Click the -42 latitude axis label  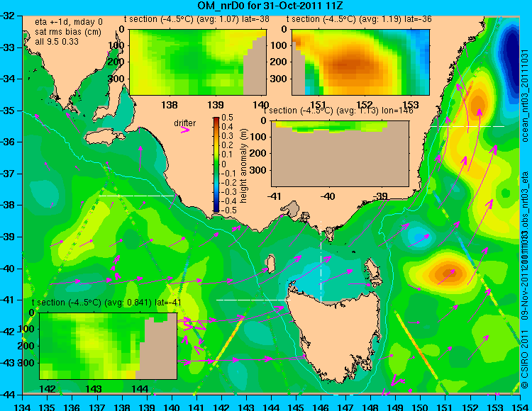point(7,332)
